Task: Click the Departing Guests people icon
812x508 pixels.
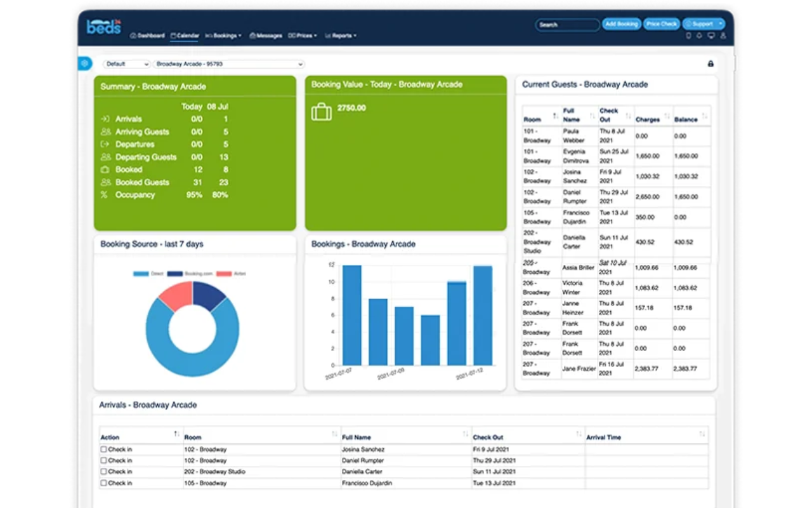Action: pyautogui.click(x=105, y=157)
